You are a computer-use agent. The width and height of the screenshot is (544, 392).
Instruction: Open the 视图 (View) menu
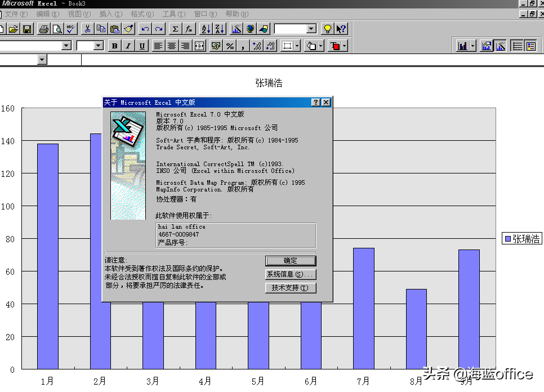pos(79,14)
